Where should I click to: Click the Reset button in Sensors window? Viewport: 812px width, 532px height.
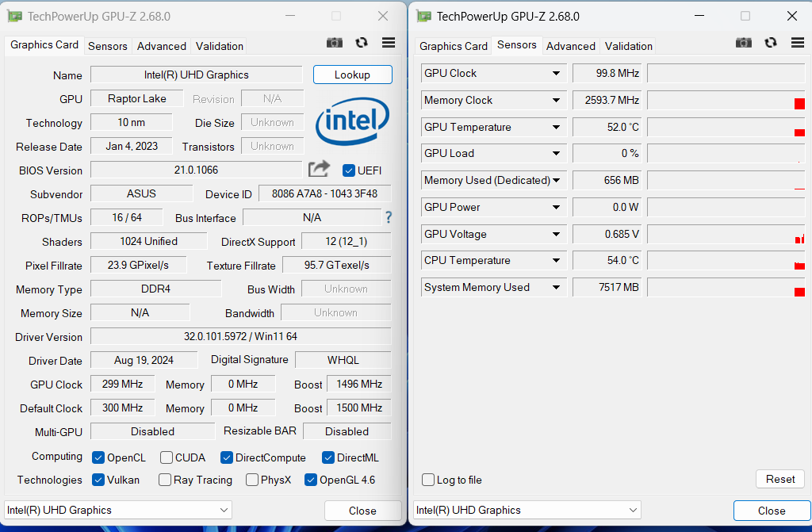780,479
